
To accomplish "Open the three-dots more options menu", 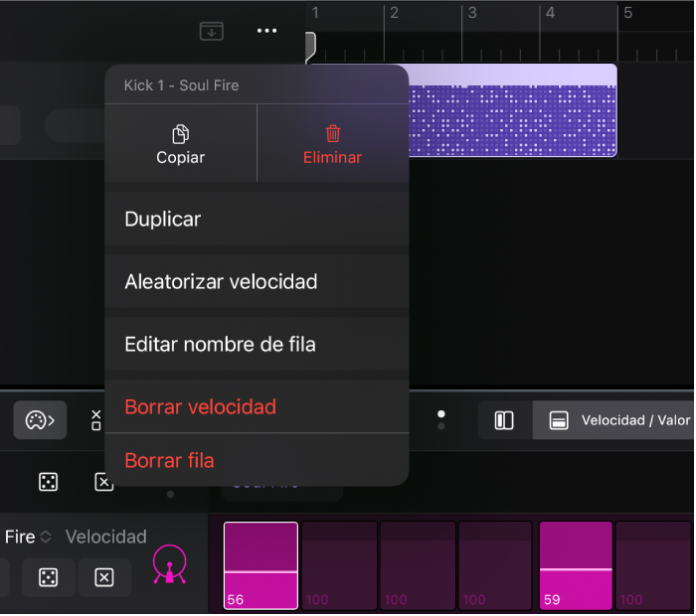I will point(267,31).
